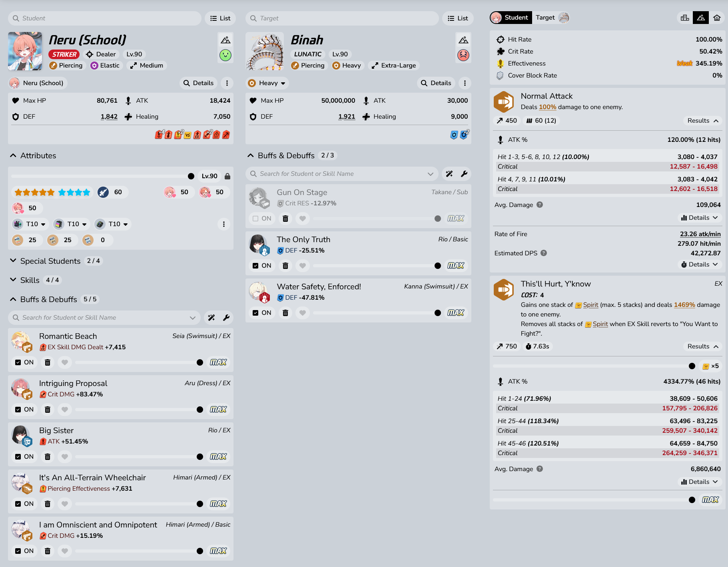Click the home icon at top right

[x=717, y=18]
